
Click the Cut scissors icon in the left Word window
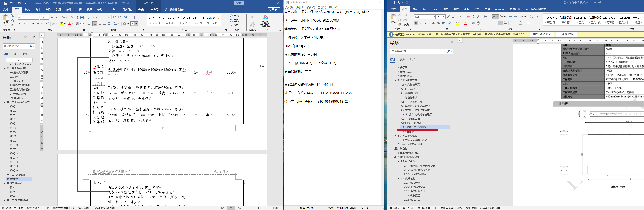[12, 16]
